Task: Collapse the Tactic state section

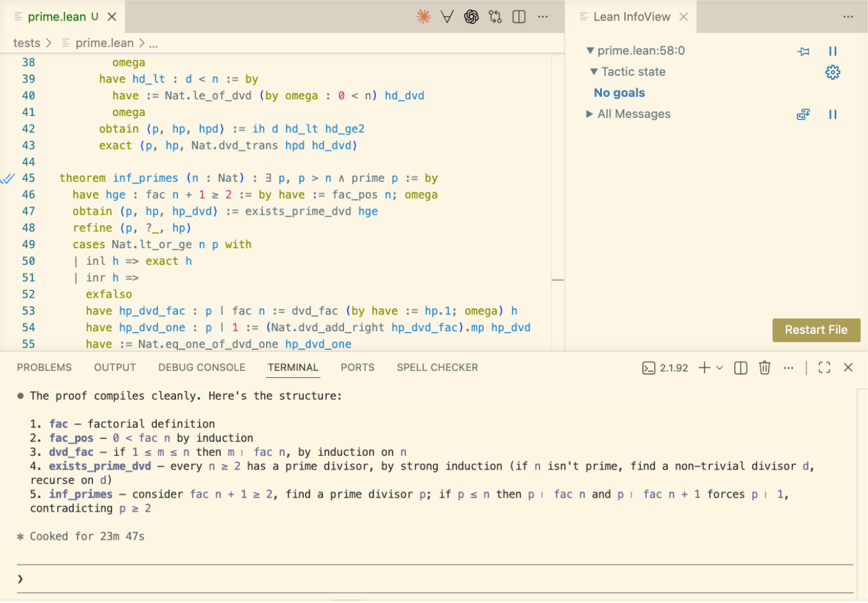Action: pos(594,72)
